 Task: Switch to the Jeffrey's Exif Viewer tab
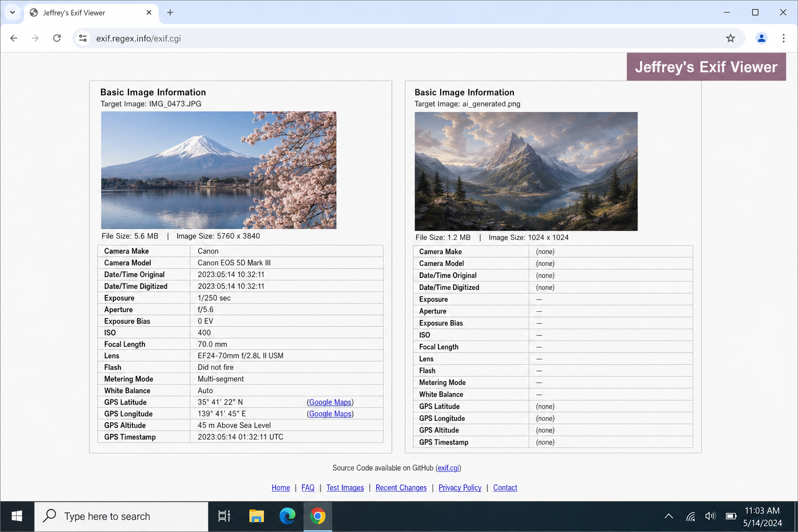83,12
